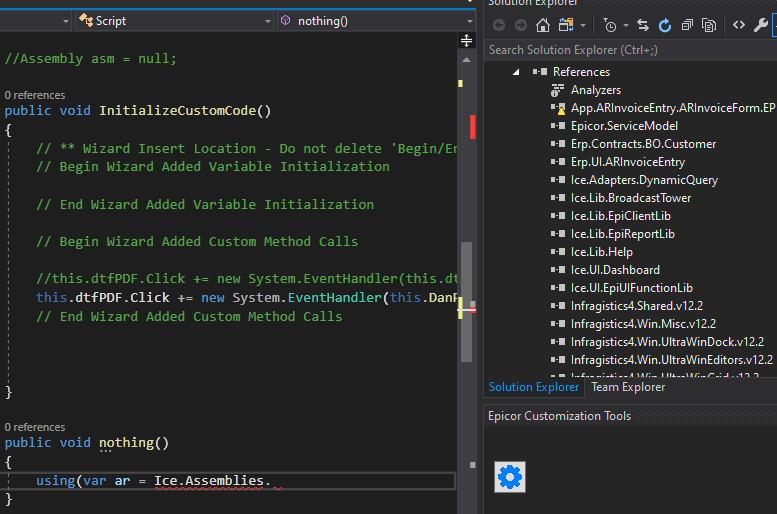Click the nothing method name in code

click(127, 443)
